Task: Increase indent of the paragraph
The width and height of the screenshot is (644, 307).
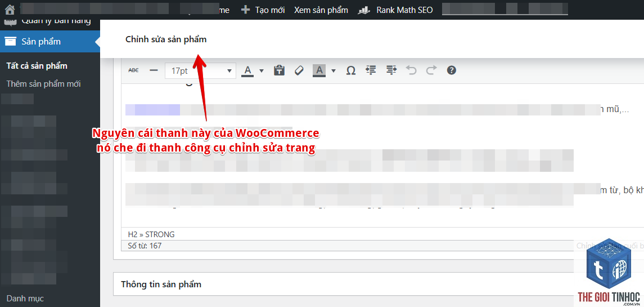Action: coord(391,70)
